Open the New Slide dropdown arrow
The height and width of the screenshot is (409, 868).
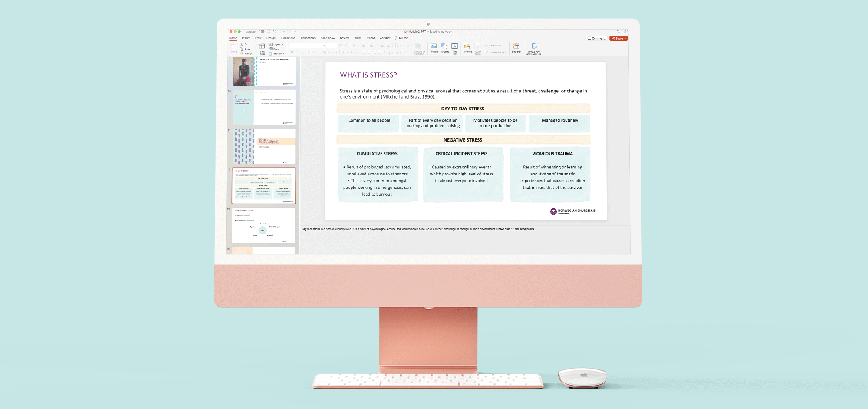[266, 46]
